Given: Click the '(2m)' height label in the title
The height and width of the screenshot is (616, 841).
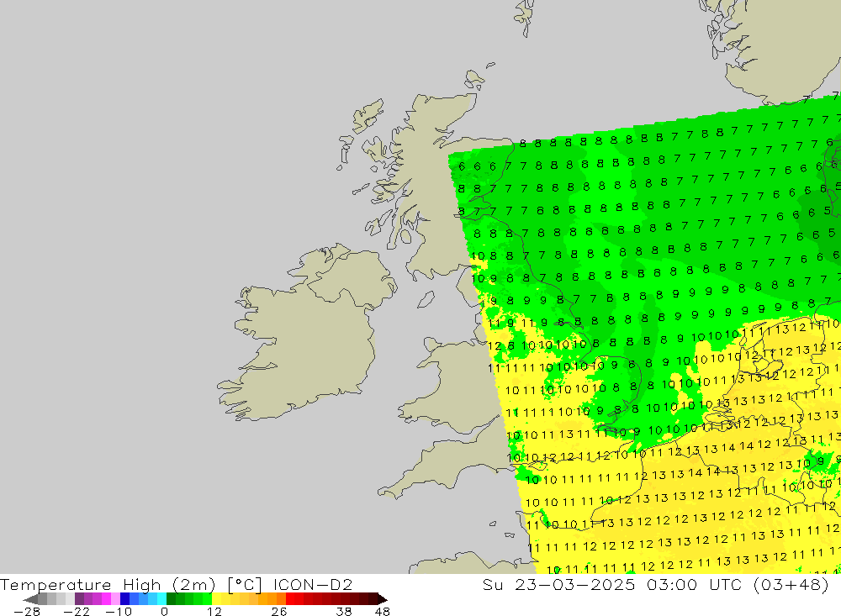Looking at the screenshot, I should [x=194, y=584].
